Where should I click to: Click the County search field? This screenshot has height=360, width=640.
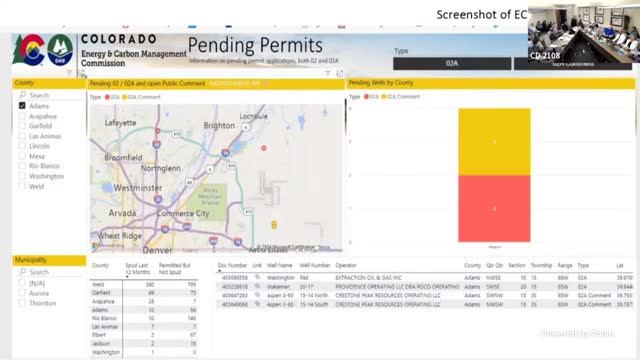coord(50,95)
